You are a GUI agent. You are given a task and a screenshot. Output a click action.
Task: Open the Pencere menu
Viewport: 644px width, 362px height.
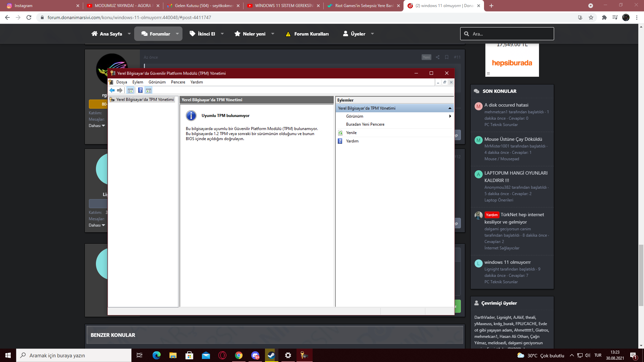pos(178,82)
